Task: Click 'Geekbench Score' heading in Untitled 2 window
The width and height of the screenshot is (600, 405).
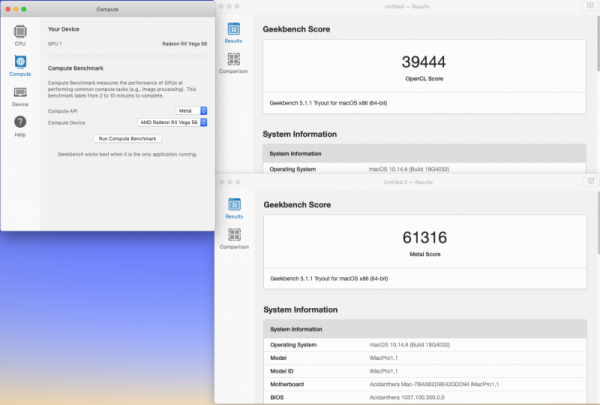Action: click(297, 205)
